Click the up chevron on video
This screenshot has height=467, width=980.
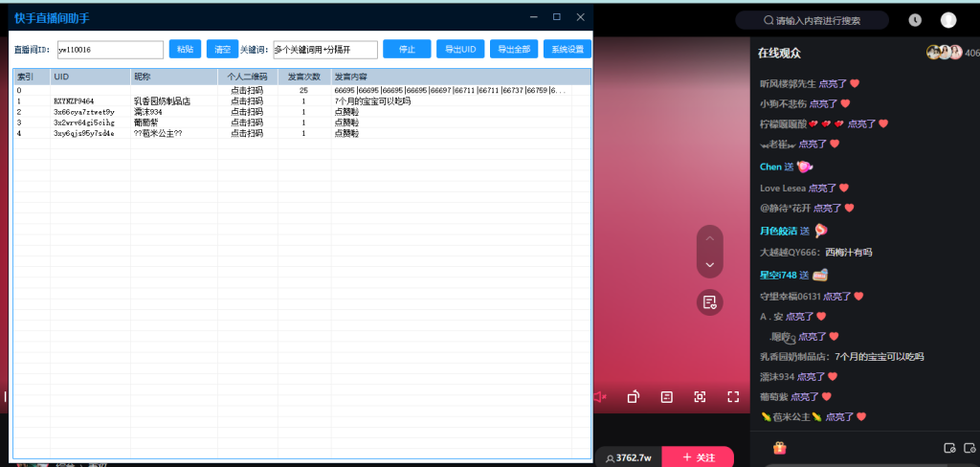(709, 239)
